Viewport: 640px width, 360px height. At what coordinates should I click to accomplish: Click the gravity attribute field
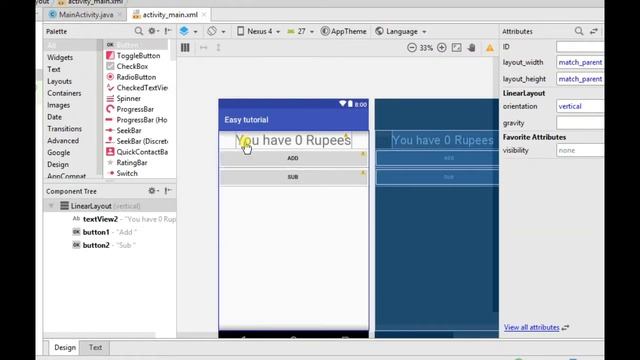(580, 123)
